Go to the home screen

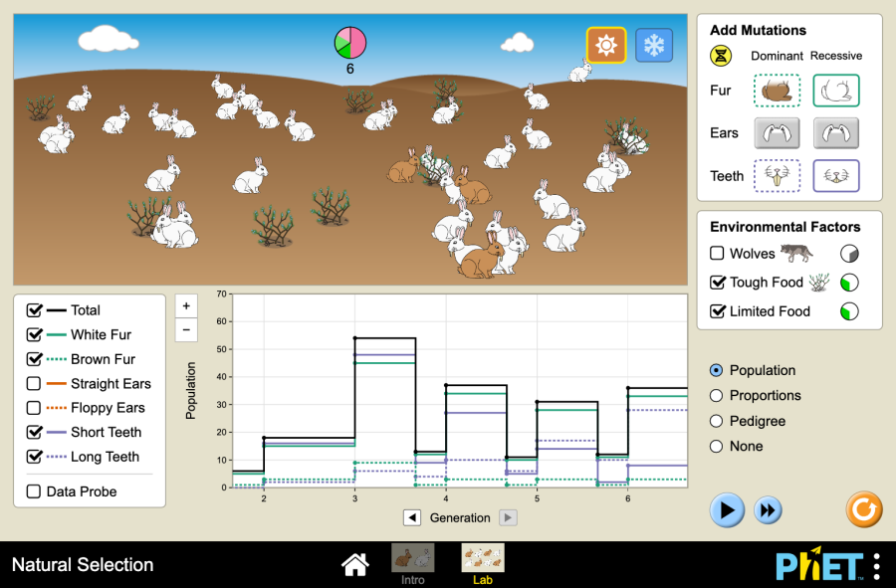(355, 565)
